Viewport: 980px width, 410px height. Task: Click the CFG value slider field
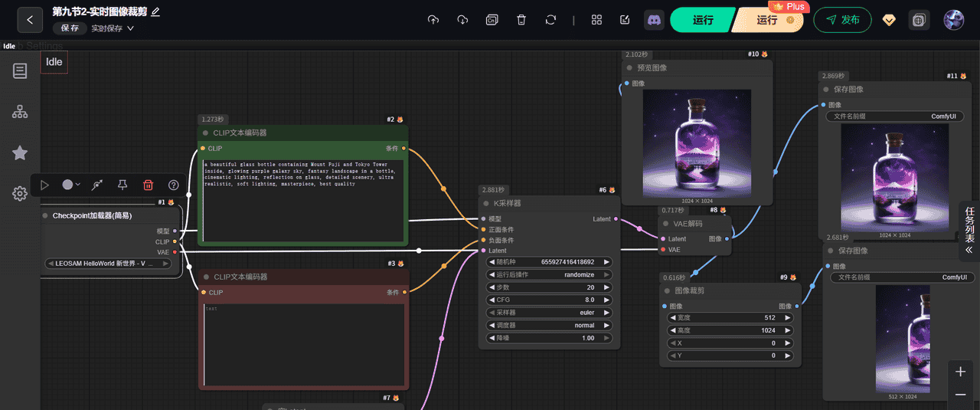[549, 300]
